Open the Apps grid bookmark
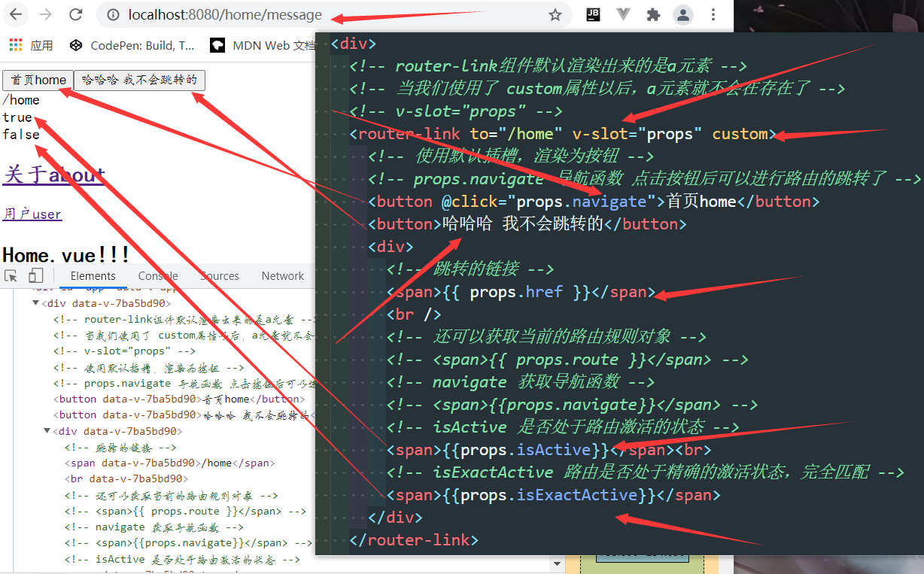This screenshot has height=574, width=924. [x=31, y=45]
